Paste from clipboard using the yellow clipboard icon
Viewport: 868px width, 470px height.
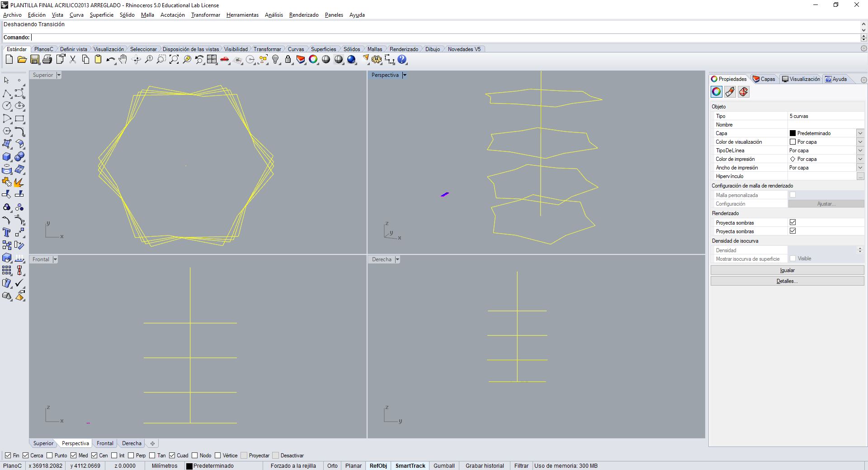coord(98,59)
